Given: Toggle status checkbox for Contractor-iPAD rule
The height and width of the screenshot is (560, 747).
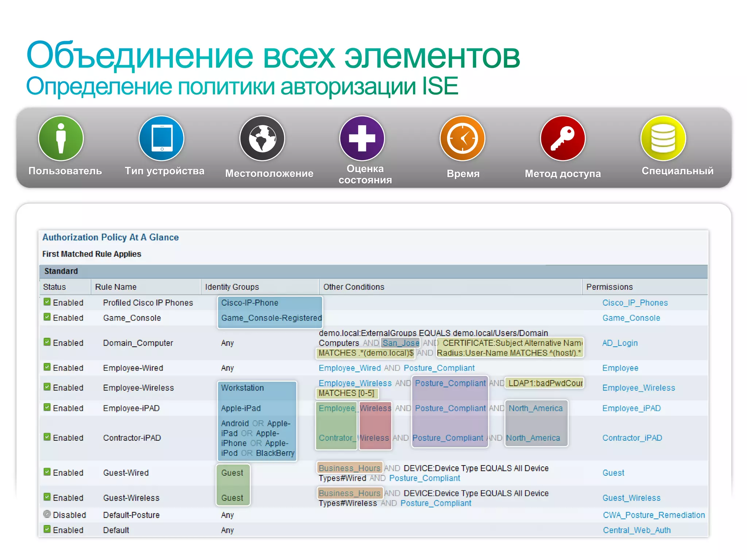Looking at the screenshot, I should 47,437.
